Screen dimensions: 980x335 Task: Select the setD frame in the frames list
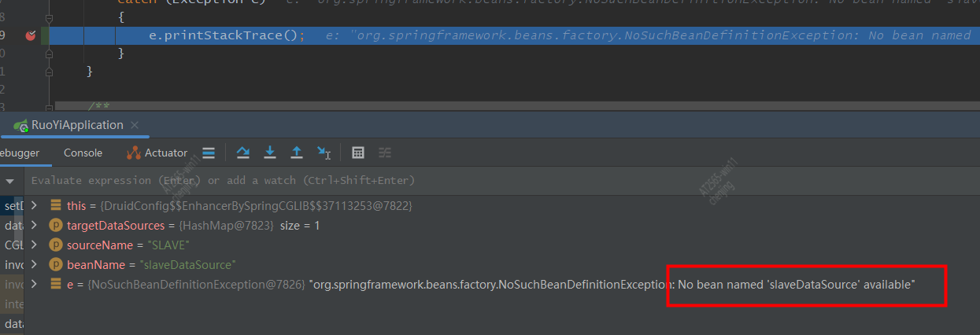[13, 206]
